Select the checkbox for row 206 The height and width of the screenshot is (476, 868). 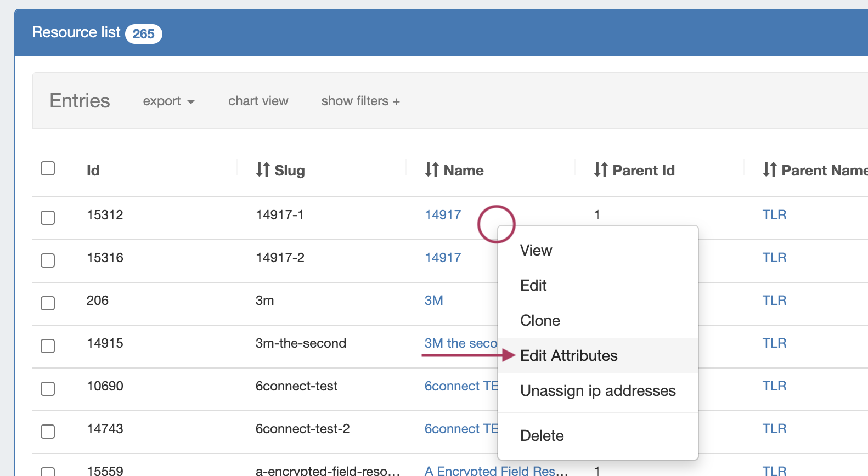click(48, 303)
